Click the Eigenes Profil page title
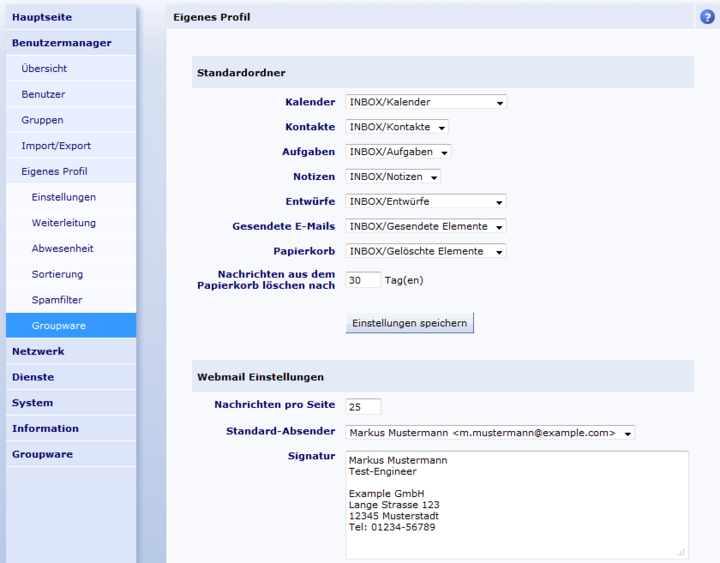This screenshot has width=720, height=563. tap(212, 17)
